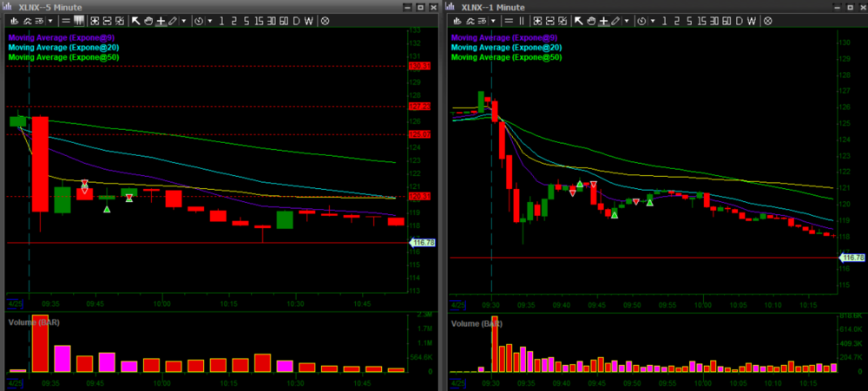The height and width of the screenshot is (391, 868).
Task: Click Moving Average (Expone@50) label in 5 Minute chart
Action: (x=63, y=57)
